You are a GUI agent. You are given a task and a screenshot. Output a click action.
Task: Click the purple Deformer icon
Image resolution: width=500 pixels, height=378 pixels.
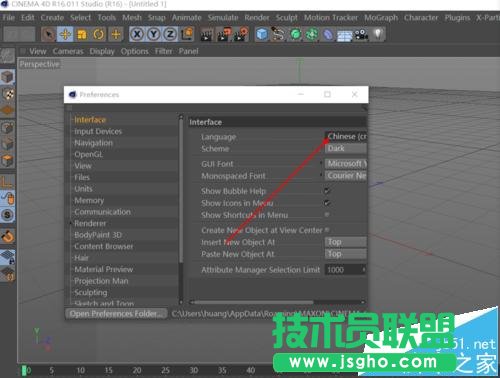point(328,34)
